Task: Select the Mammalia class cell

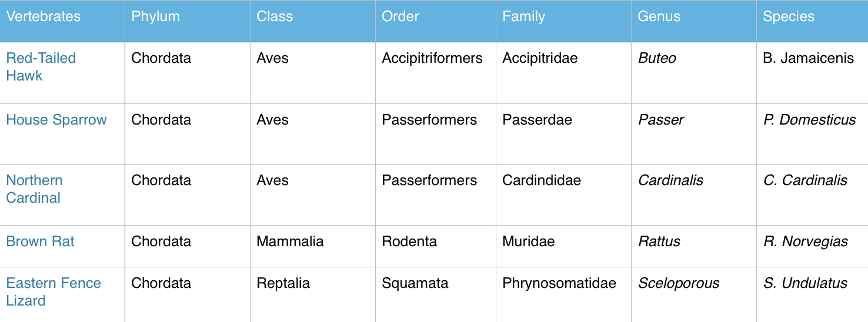Action: coord(290,241)
